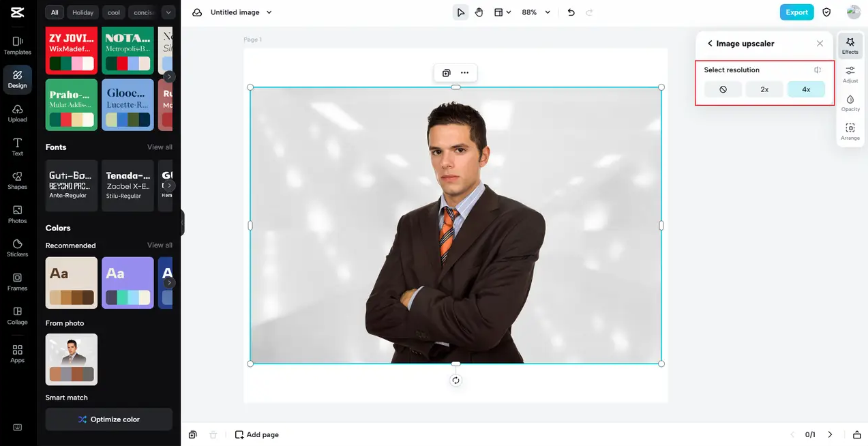Click View all next to Recommended colors
868x446 pixels.
160,246
